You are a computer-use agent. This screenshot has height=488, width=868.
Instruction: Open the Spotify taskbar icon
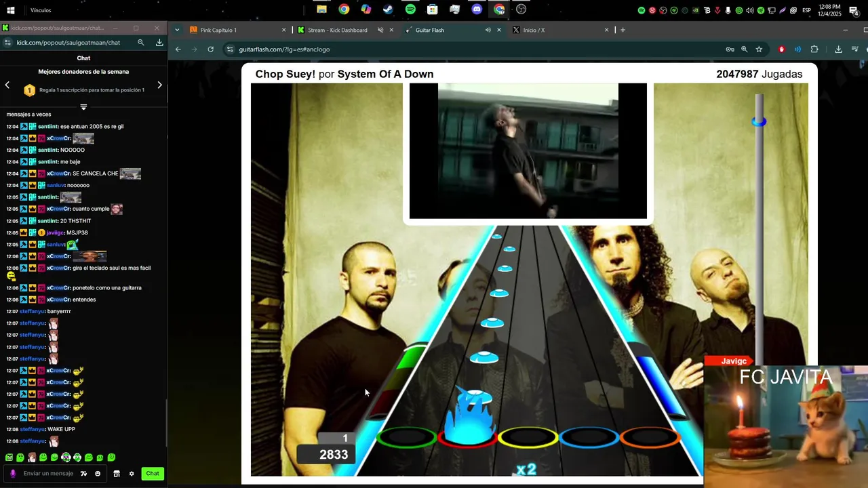tap(410, 9)
